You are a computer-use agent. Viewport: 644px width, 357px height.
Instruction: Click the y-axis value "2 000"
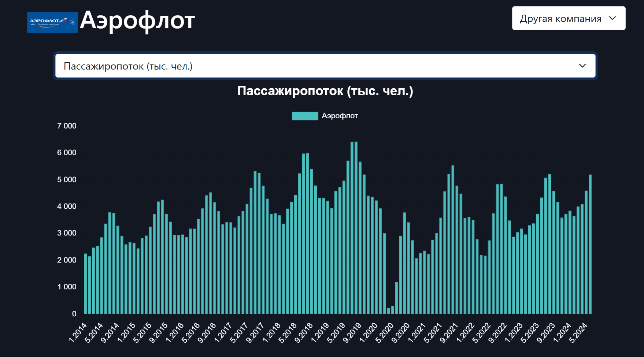(x=67, y=260)
